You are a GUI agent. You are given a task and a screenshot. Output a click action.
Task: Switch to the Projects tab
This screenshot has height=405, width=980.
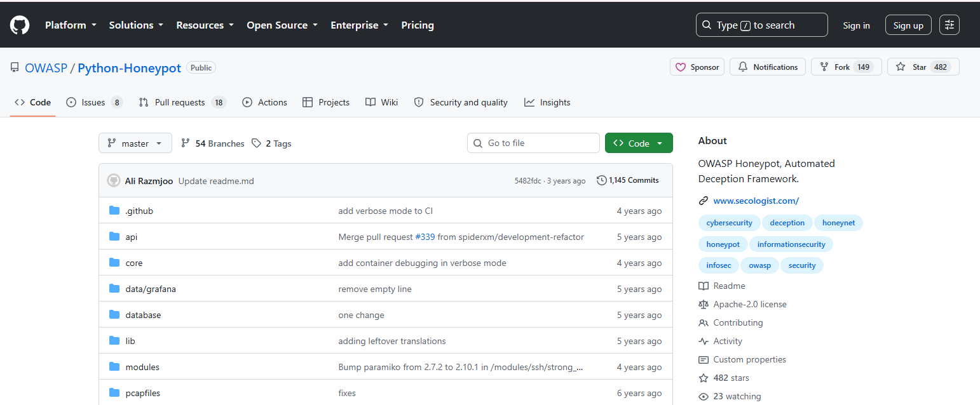(x=326, y=102)
